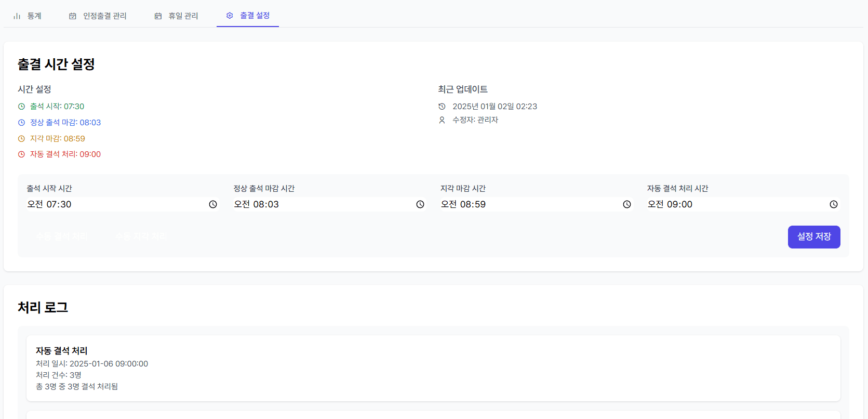Screen dimensions: 868x419
Task: Click the bar chart icon beside 통계
Action: [17, 16]
